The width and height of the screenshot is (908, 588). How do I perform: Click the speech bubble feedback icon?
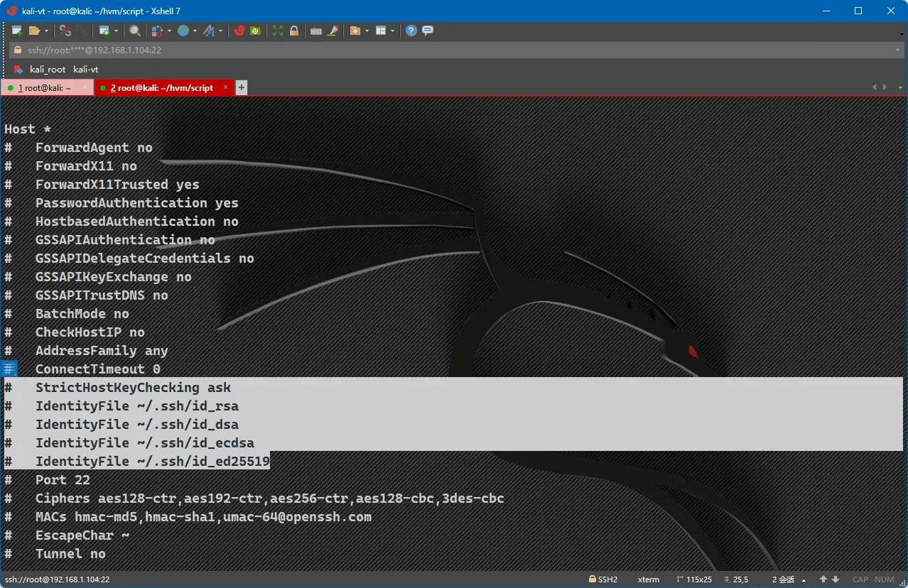pos(428,31)
